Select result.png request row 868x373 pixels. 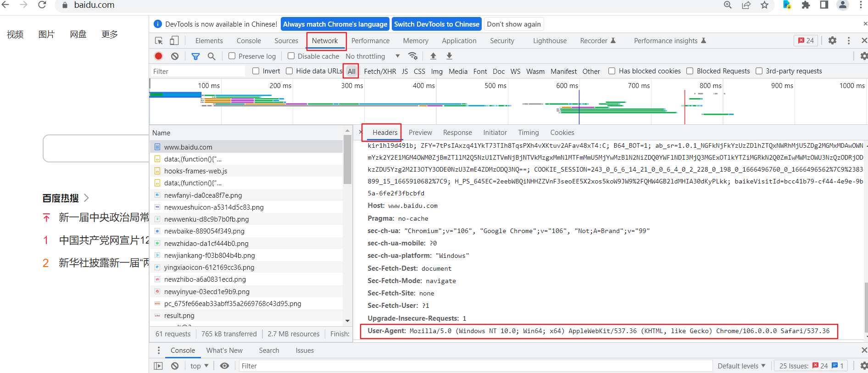[x=246, y=316]
